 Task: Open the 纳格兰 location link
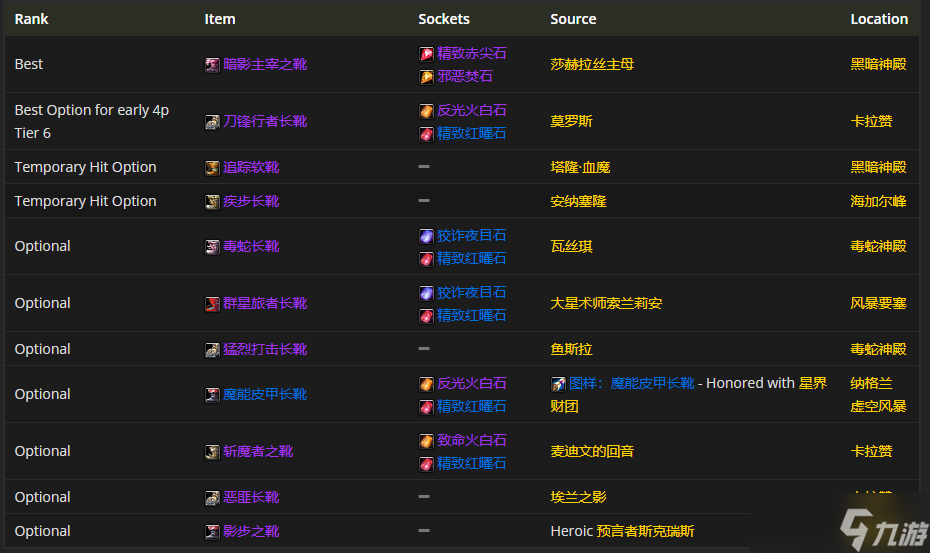pos(871,383)
